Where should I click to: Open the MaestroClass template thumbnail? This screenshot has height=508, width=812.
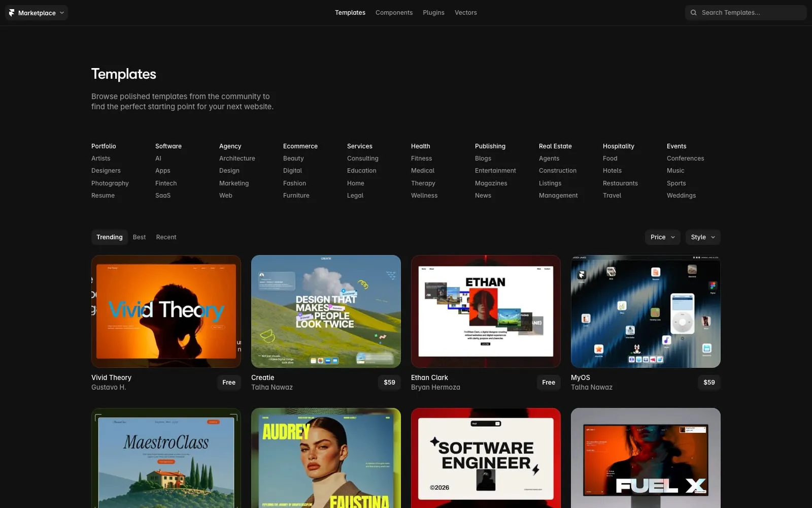coord(166,458)
